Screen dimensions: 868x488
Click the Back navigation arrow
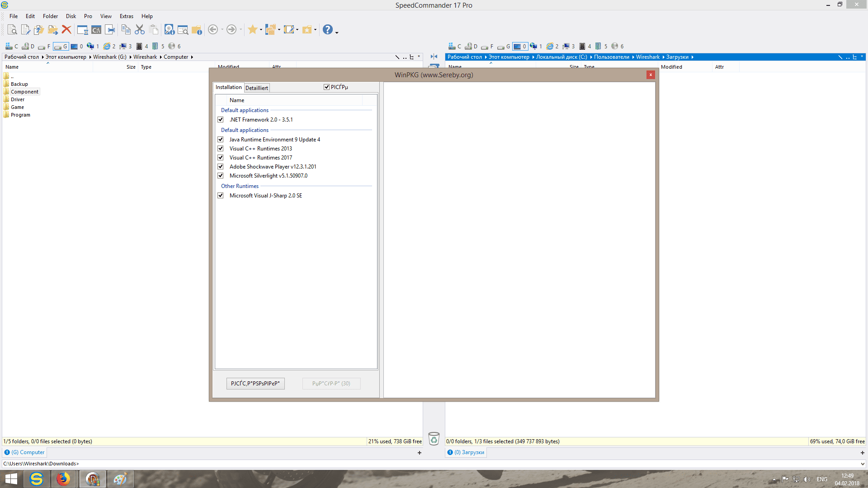coord(212,30)
